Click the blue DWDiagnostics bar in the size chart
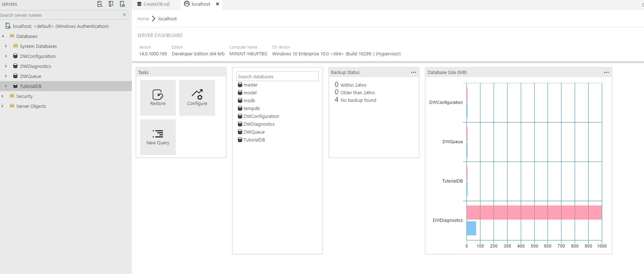644x274 pixels. [471, 228]
